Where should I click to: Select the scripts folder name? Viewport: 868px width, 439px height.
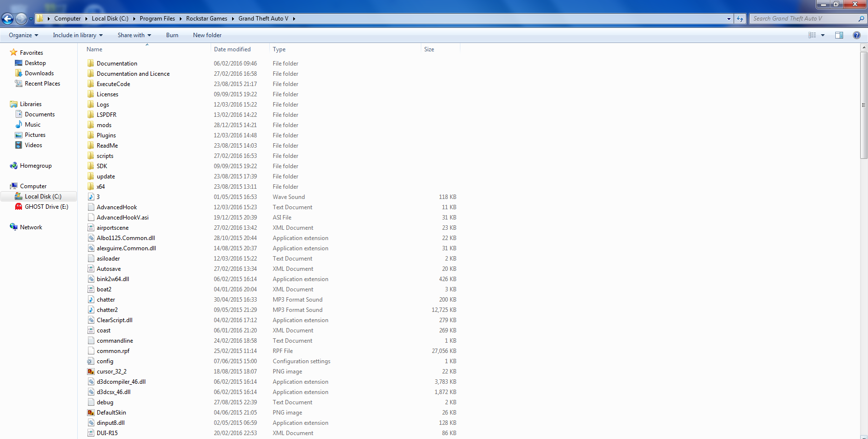pyautogui.click(x=105, y=156)
